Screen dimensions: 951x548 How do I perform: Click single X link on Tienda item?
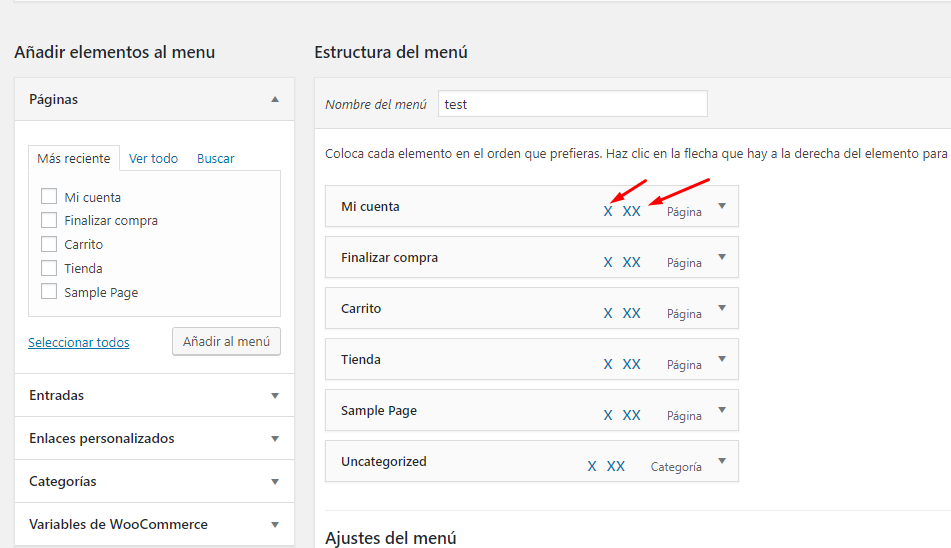click(x=608, y=364)
